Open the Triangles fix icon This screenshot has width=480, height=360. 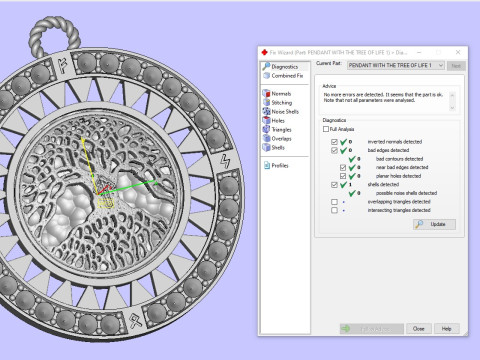click(266, 130)
